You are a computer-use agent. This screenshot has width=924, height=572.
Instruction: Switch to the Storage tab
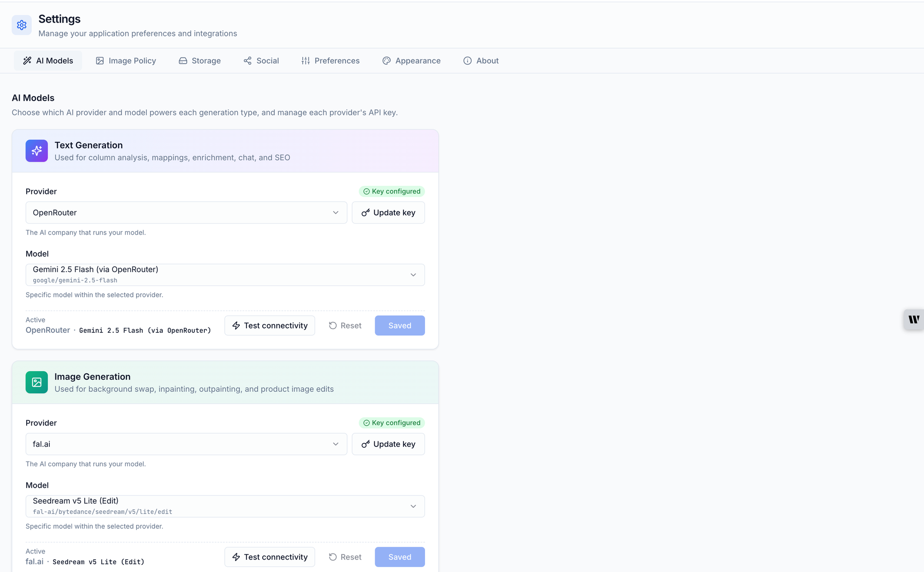[x=200, y=61]
